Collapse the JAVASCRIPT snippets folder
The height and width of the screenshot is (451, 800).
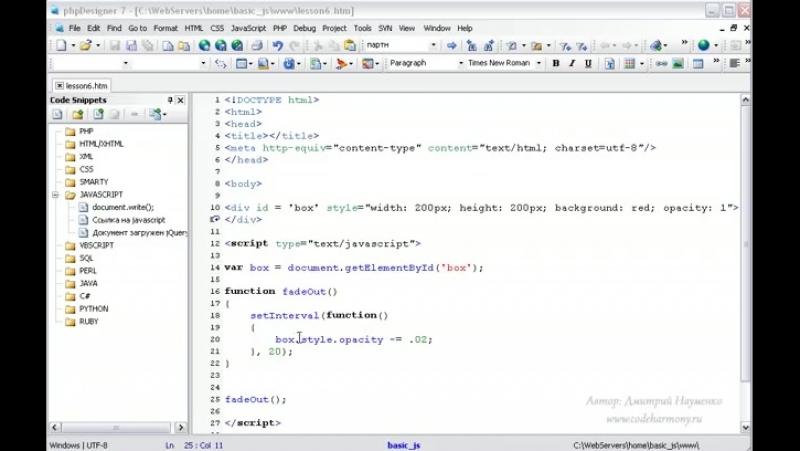55,194
